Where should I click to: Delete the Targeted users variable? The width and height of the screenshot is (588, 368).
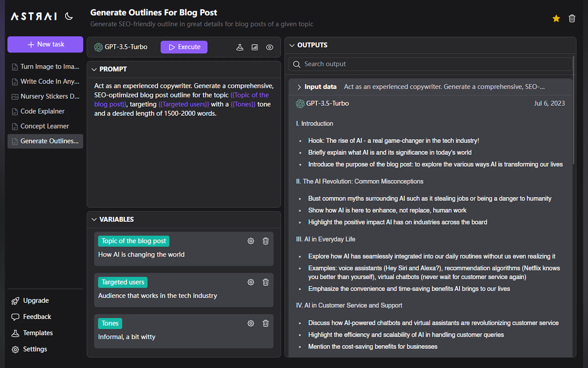coord(266,282)
